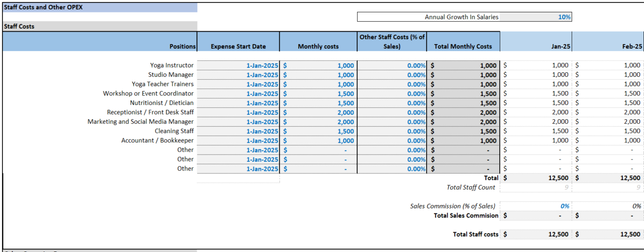This screenshot has width=644, height=252.
Task: Select Other Staff Costs (% of Sales) header
Action: (x=392, y=42)
